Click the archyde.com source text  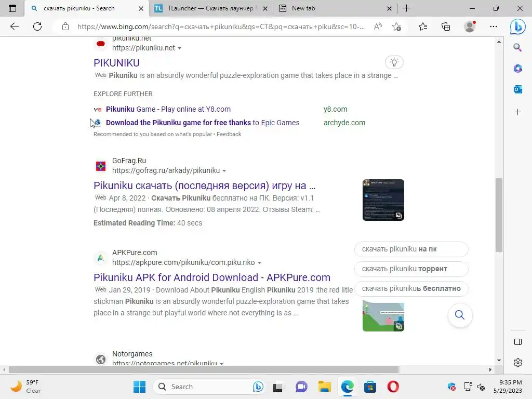pos(344,123)
